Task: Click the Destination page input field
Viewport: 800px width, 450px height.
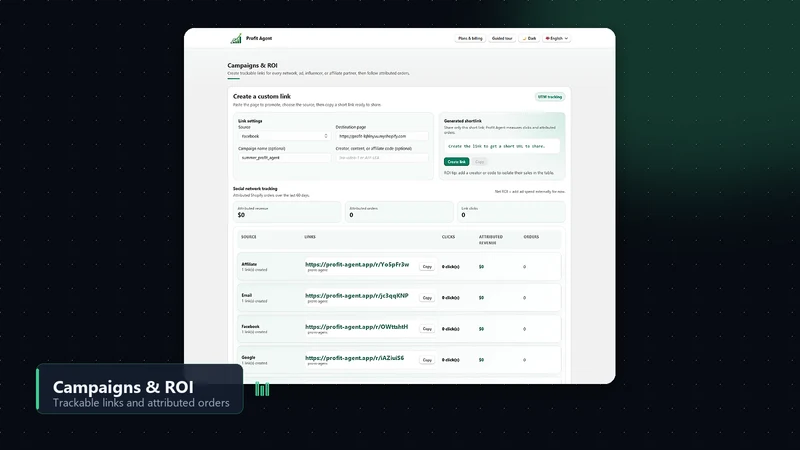Action: tap(382, 136)
